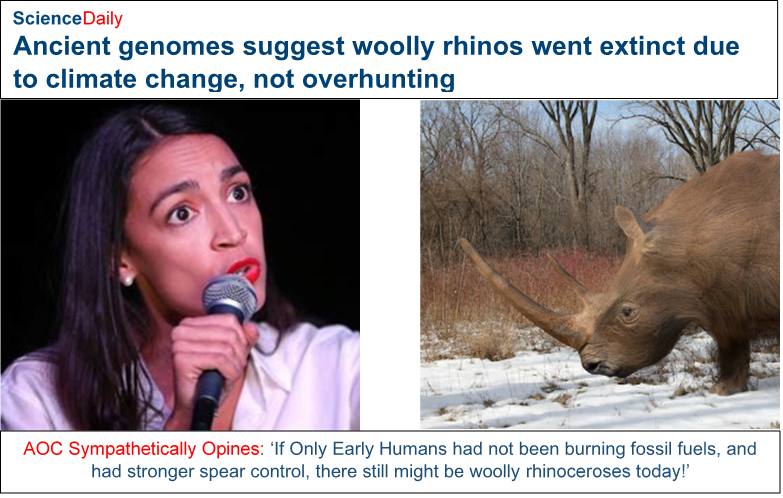This screenshot has height=498, width=783.
Task: Click the red 'Daily' word in logo
Action: [102, 18]
